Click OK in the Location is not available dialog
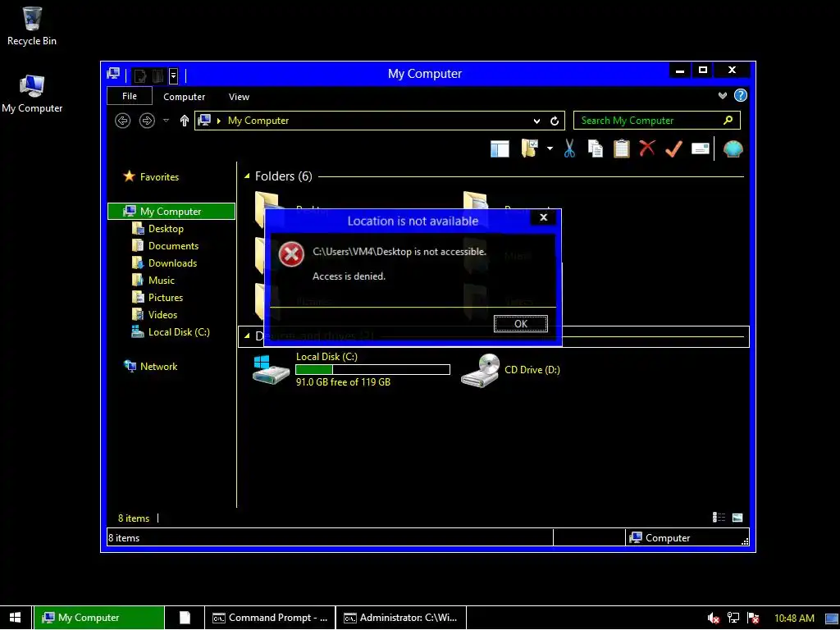The height and width of the screenshot is (630, 840). click(x=520, y=323)
